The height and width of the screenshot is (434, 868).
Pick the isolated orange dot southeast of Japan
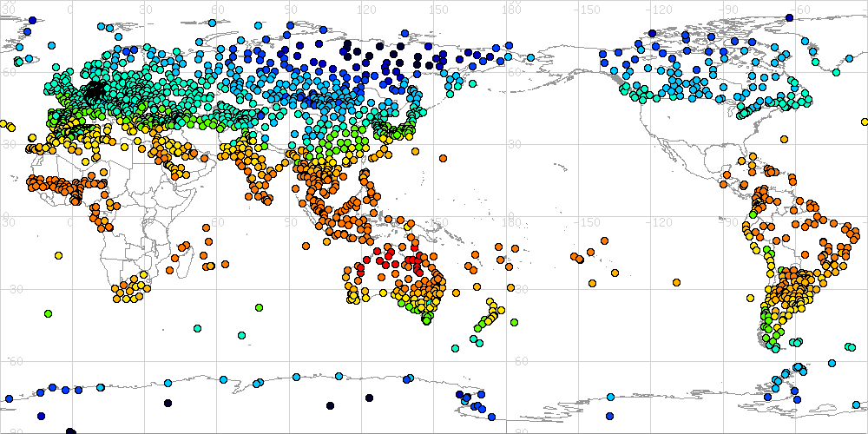(x=443, y=159)
